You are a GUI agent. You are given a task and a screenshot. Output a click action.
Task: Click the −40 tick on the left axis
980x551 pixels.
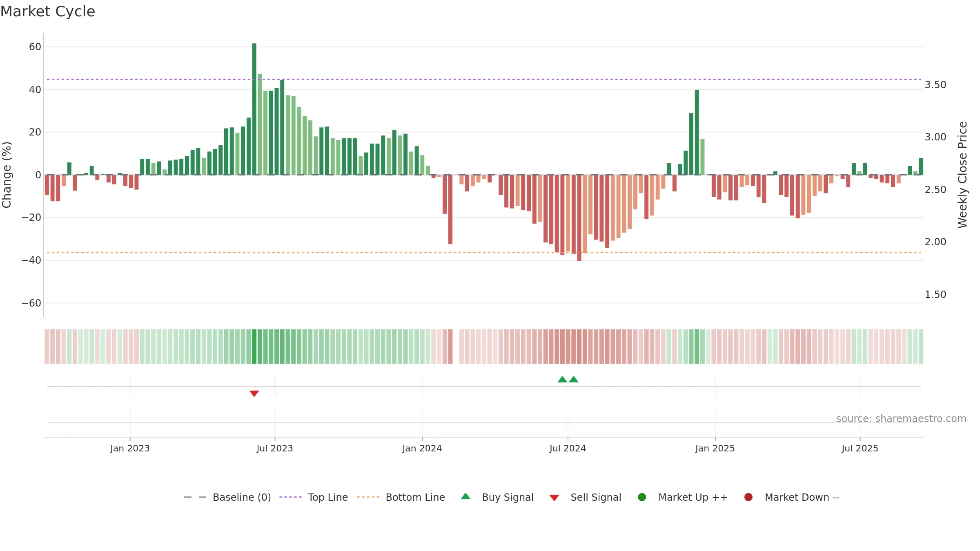point(31,260)
